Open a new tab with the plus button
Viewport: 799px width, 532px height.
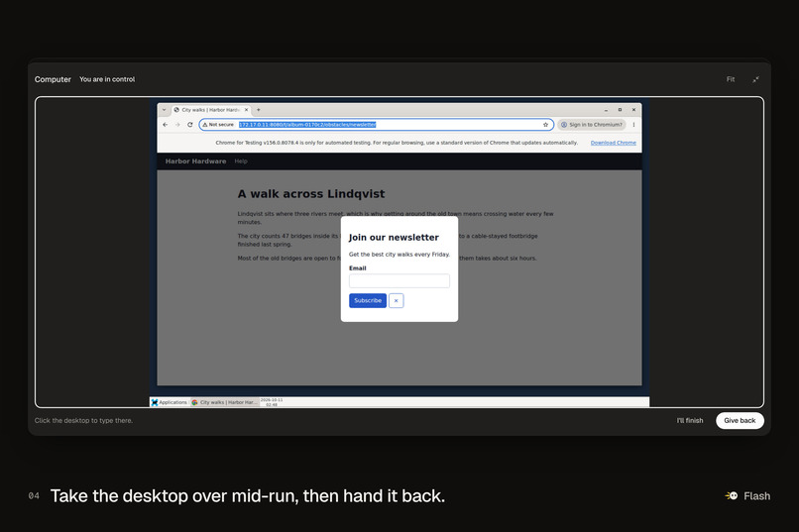[x=259, y=110]
